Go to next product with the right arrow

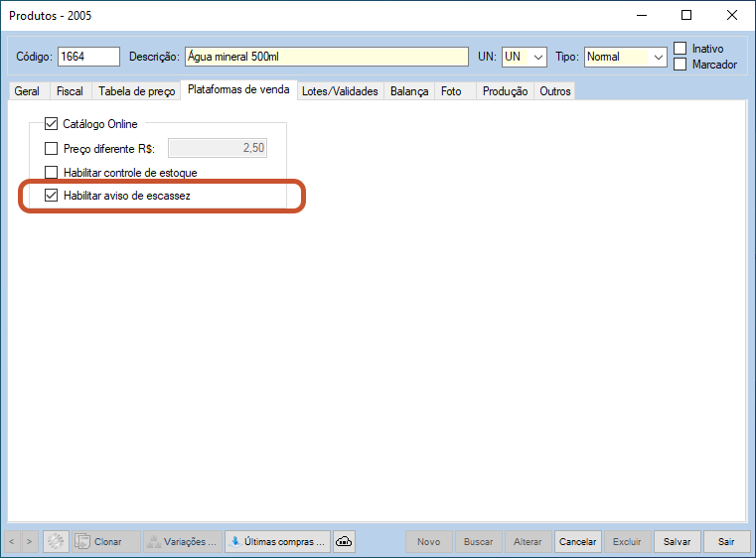(x=30, y=541)
